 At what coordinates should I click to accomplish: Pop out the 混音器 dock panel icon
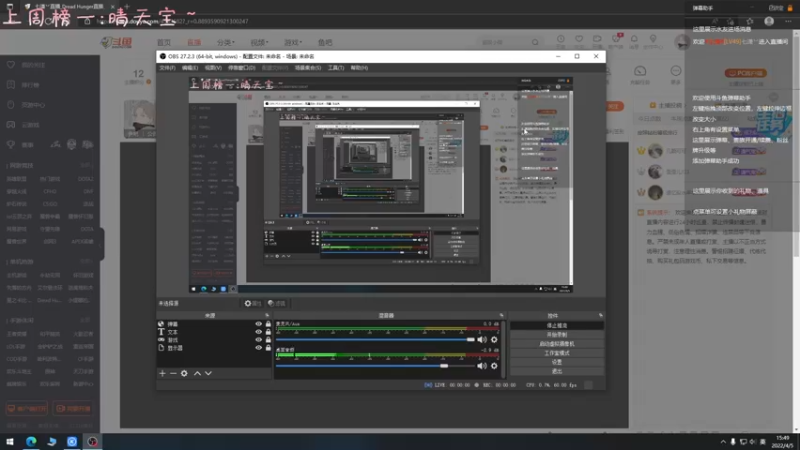tap(502, 315)
